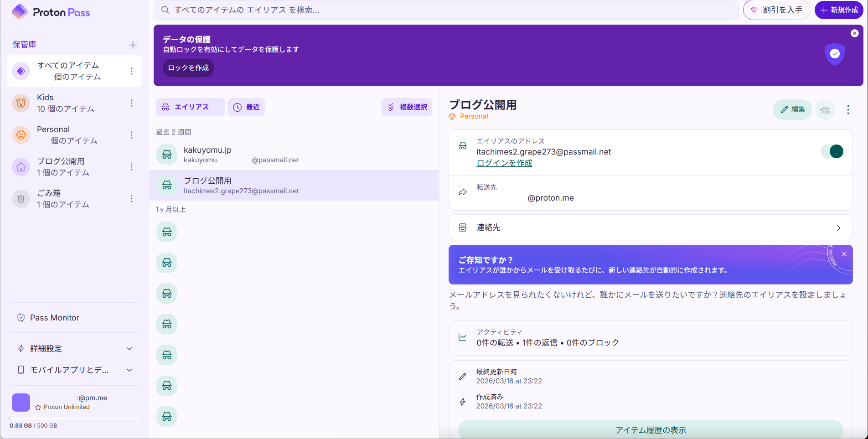Click the shield badge in the データの保護 banner
This screenshot has height=439, width=868.
(x=835, y=54)
